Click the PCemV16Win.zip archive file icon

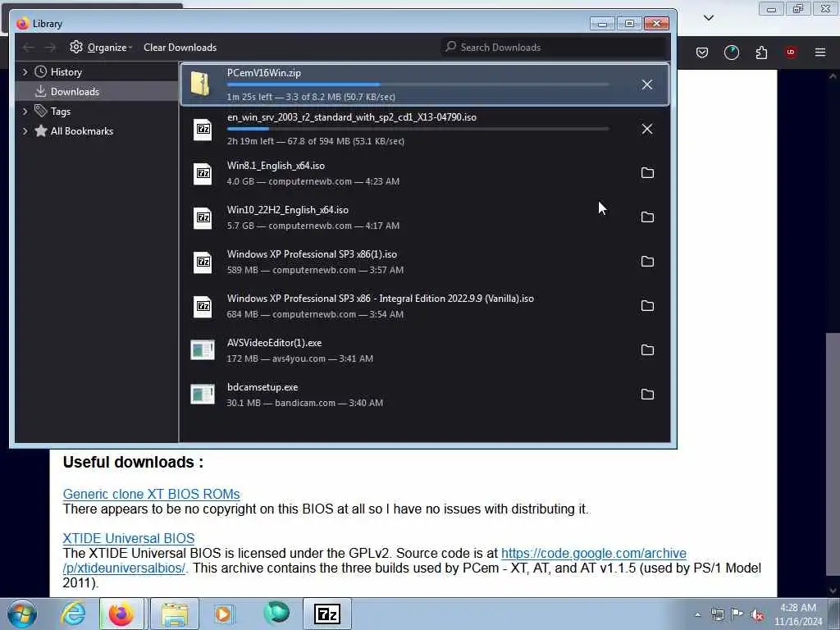tap(202, 84)
